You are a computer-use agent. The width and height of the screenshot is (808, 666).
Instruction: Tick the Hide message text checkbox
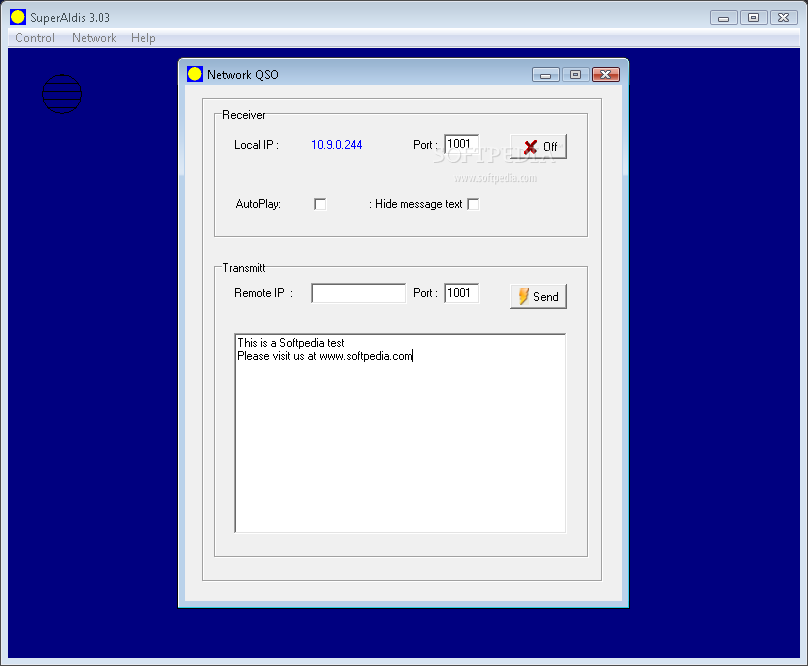[473, 204]
